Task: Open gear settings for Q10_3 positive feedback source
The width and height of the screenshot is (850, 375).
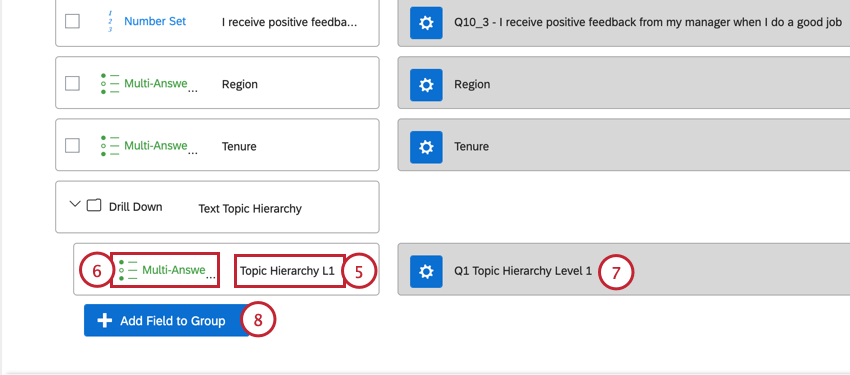Action: pos(426,23)
